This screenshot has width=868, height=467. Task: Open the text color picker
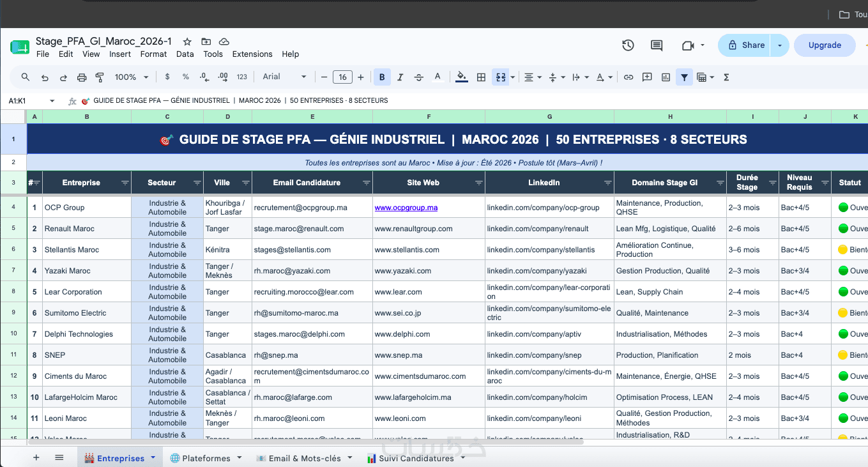[x=438, y=77]
